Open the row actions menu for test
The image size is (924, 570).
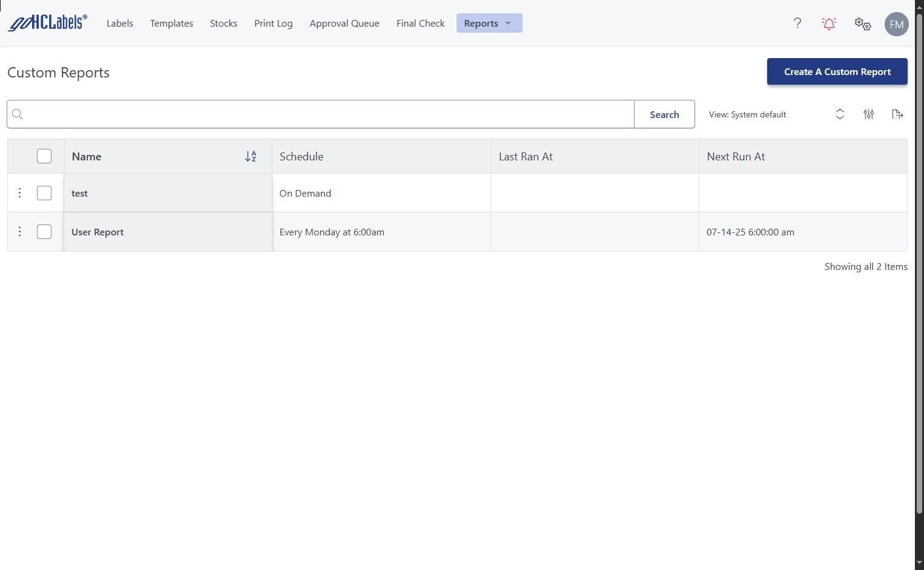20,193
